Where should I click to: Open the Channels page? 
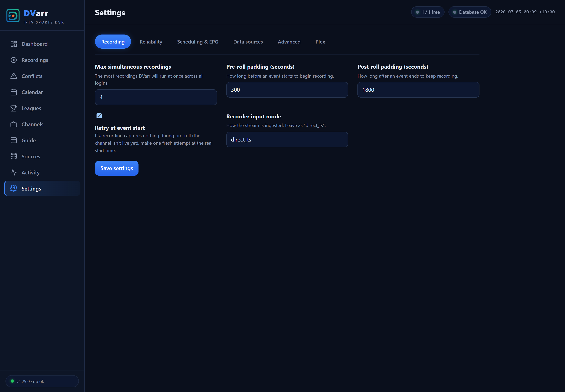(42, 124)
